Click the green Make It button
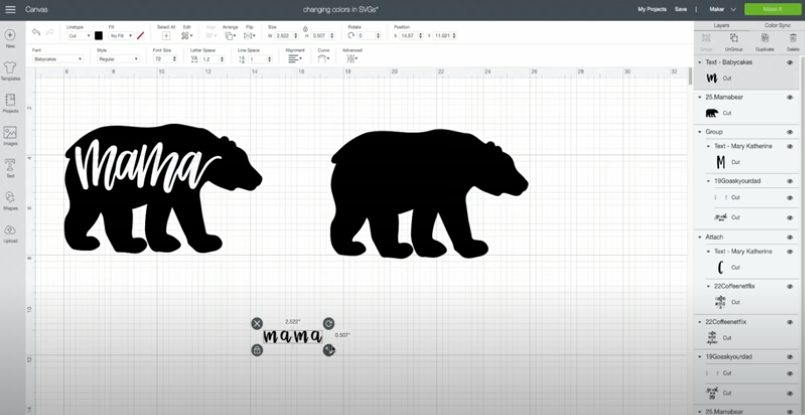 pos(771,9)
